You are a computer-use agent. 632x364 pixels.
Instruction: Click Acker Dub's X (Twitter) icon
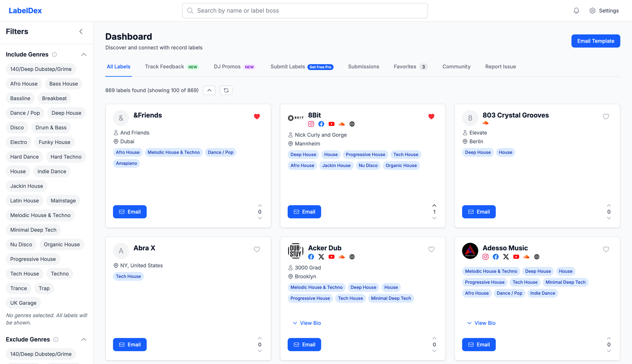pyautogui.click(x=321, y=257)
